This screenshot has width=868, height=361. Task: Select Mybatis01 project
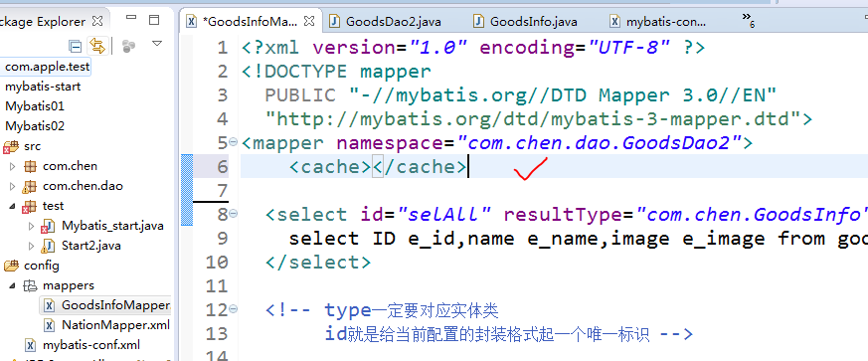(x=35, y=106)
